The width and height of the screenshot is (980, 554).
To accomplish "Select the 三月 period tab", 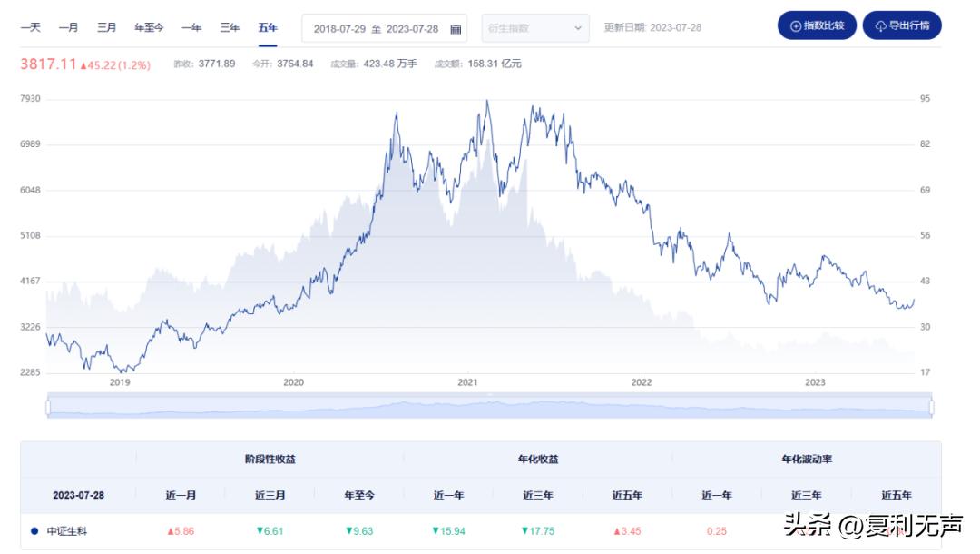I will point(106,28).
